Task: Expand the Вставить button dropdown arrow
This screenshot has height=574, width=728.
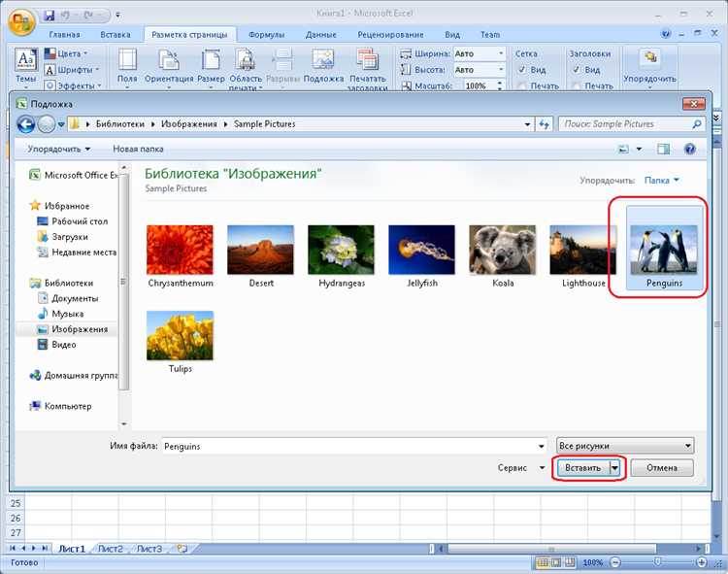Action: click(614, 468)
